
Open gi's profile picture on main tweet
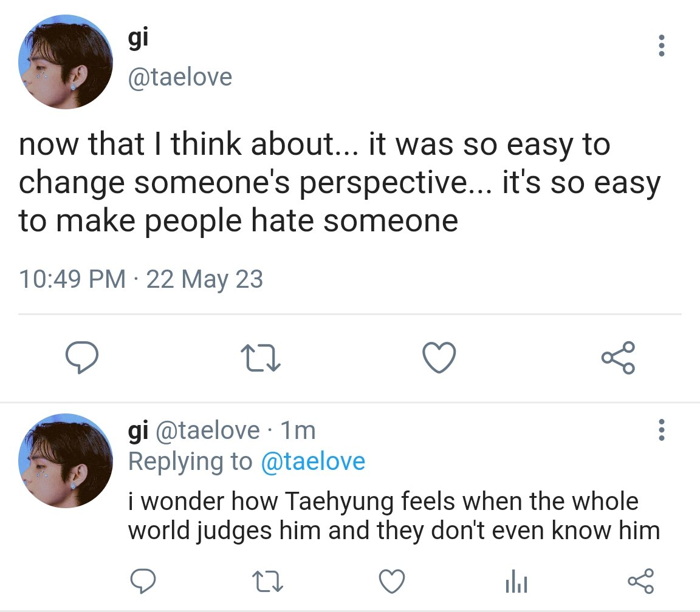[x=66, y=62]
